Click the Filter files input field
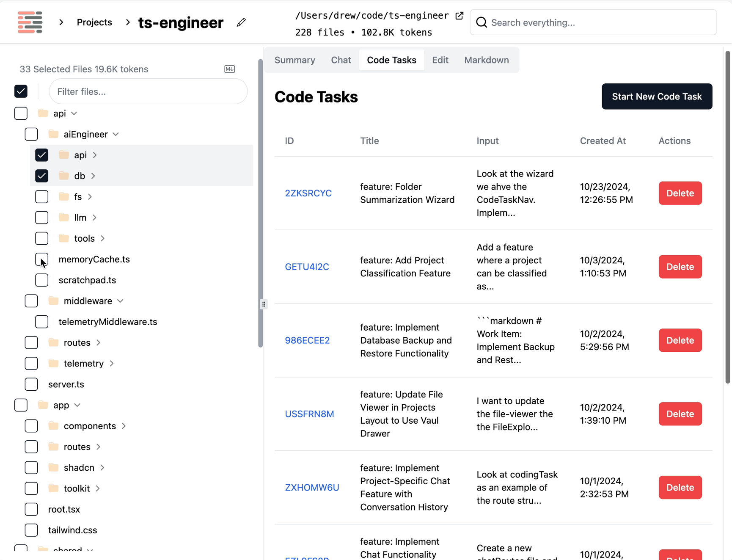The image size is (732, 560). [148, 91]
